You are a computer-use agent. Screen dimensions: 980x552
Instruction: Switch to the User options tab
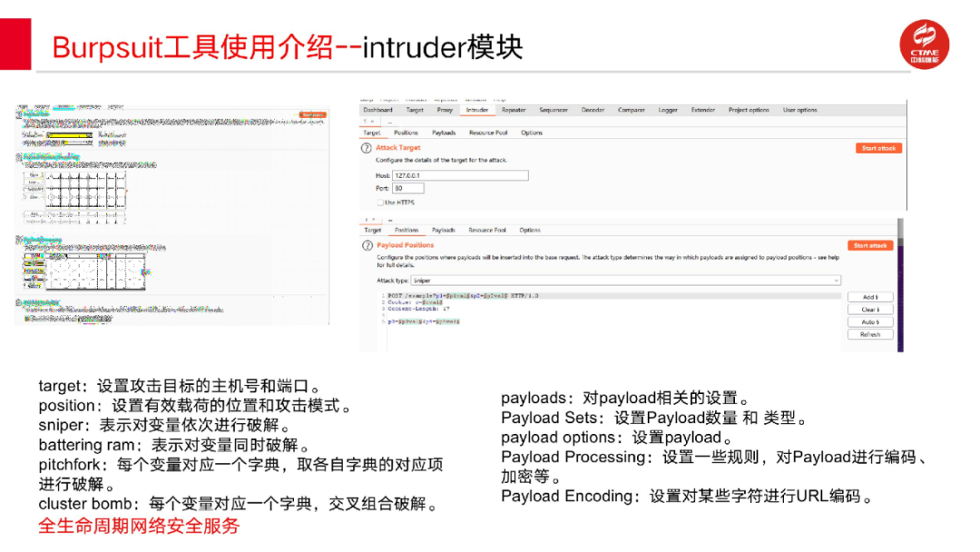[800, 110]
